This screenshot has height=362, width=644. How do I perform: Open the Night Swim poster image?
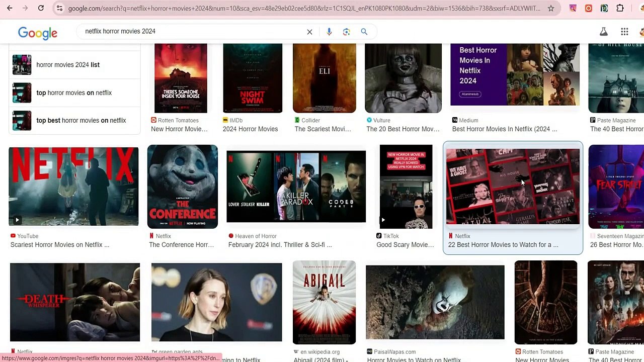point(253,78)
